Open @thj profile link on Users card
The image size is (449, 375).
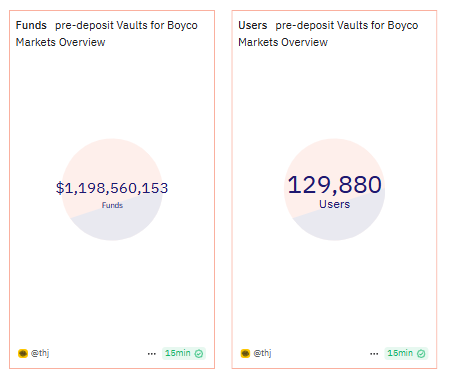point(262,353)
